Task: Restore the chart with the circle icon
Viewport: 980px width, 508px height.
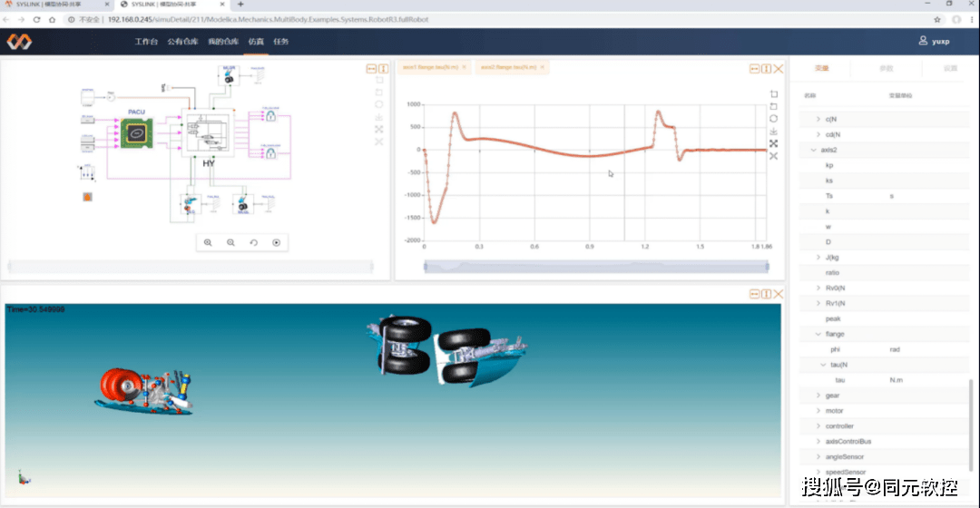Action: pyautogui.click(x=774, y=119)
